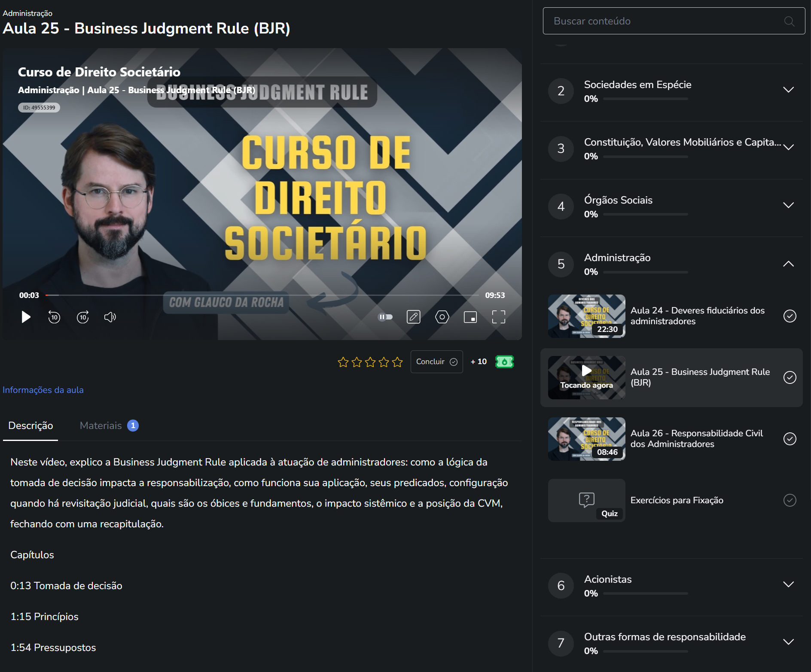This screenshot has width=811, height=672.
Task: Open the notes pencil icon
Action: click(x=414, y=317)
